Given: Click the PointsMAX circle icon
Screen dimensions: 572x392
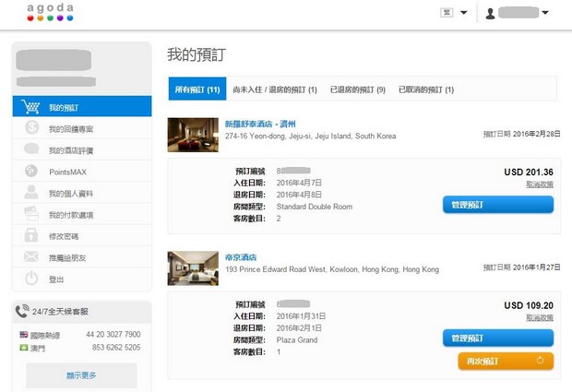Looking at the screenshot, I should pos(31,171).
